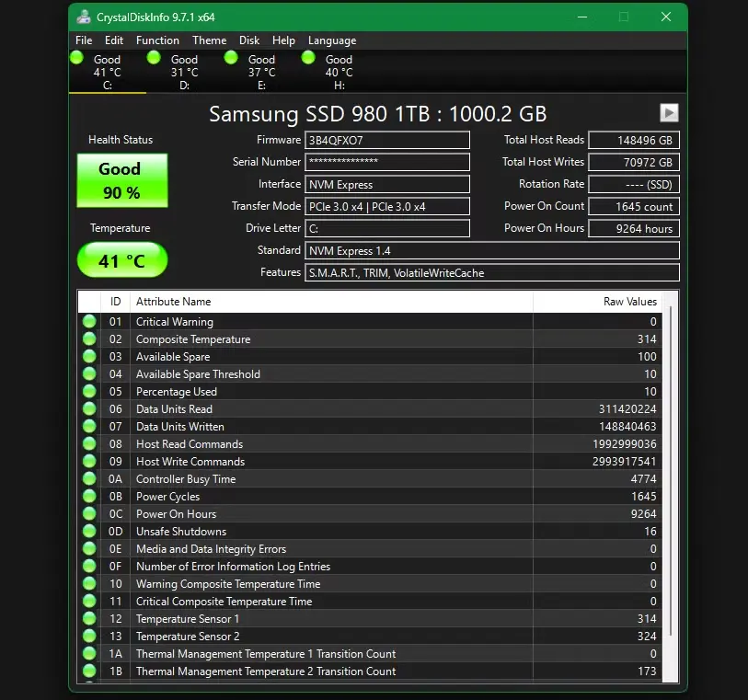The image size is (748, 700).
Task: Click the Good 90 % health status button
Action: pos(121,180)
